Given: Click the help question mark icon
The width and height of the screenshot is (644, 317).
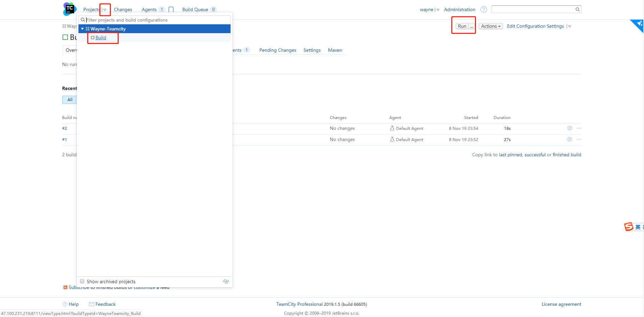Looking at the screenshot, I should coord(484,9).
